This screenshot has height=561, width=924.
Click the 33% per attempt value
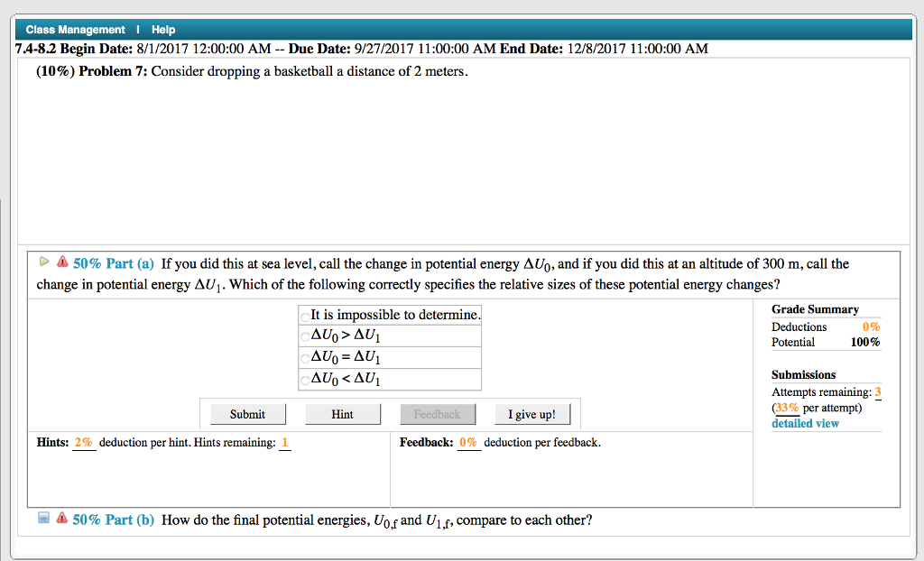coord(787,408)
